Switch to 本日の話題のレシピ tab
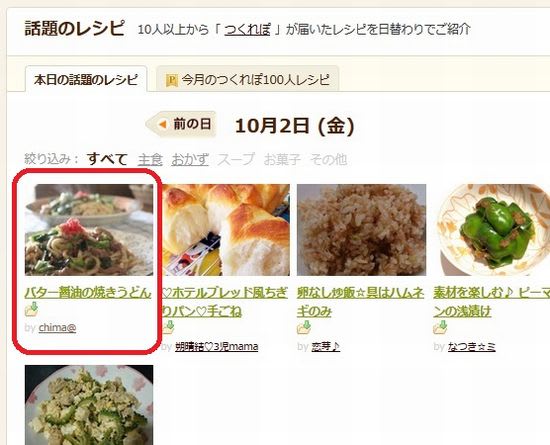 click(86, 79)
